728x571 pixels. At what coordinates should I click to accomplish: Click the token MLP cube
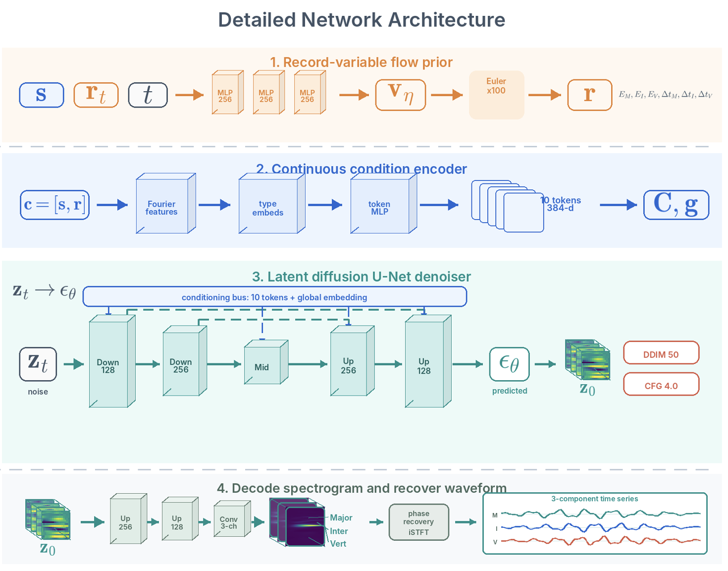pyautogui.click(x=383, y=203)
